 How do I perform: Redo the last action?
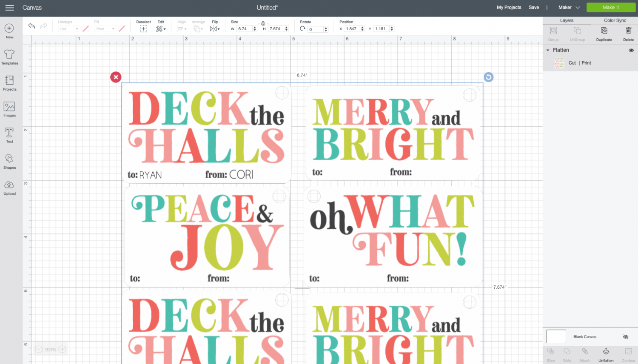pyautogui.click(x=43, y=26)
